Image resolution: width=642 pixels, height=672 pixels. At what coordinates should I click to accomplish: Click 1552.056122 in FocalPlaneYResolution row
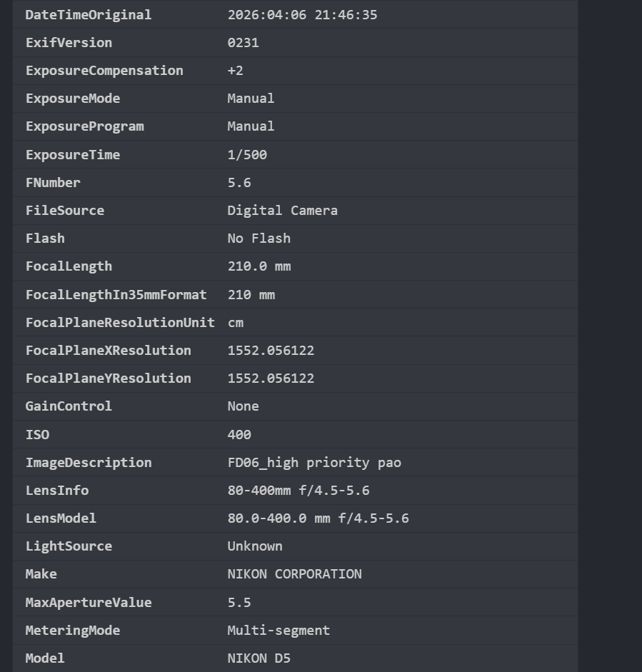pos(271,378)
